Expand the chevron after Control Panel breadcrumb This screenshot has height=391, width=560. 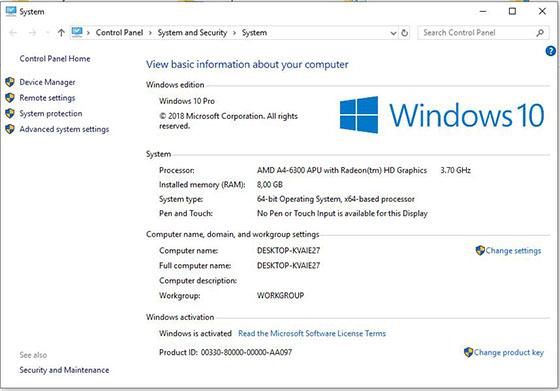point(150,33)
